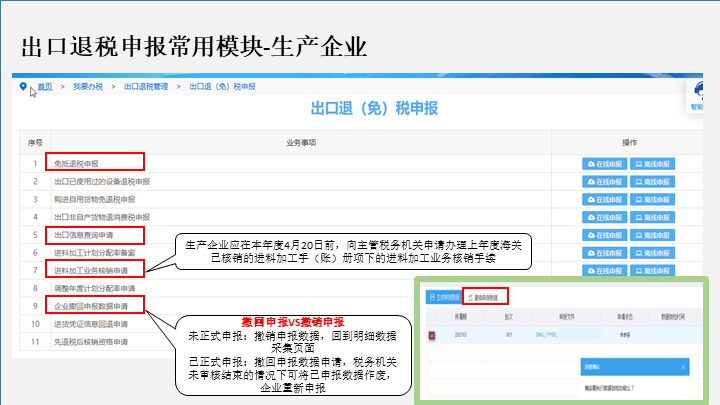Open 在线申报 for 出口非自产货物退消费税申报
This screenshot has width=720, height=405.
pyautogui.click(x=604, y=217)
